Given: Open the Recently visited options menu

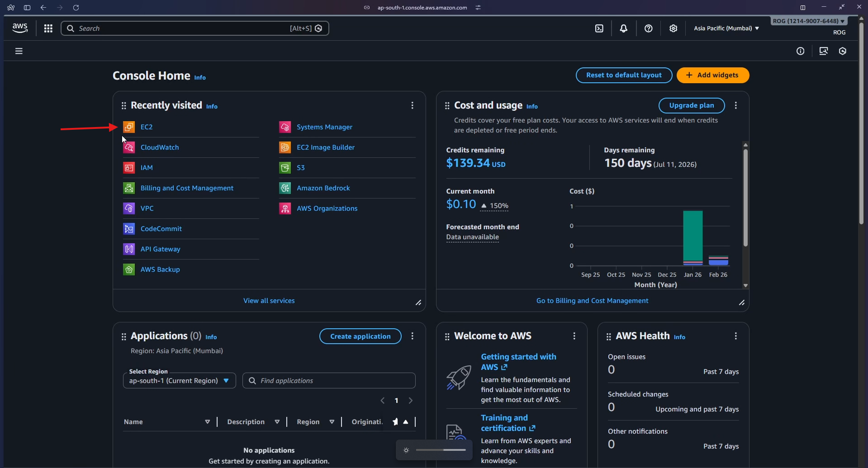Looking at the screenshot, I should [412, 105].
